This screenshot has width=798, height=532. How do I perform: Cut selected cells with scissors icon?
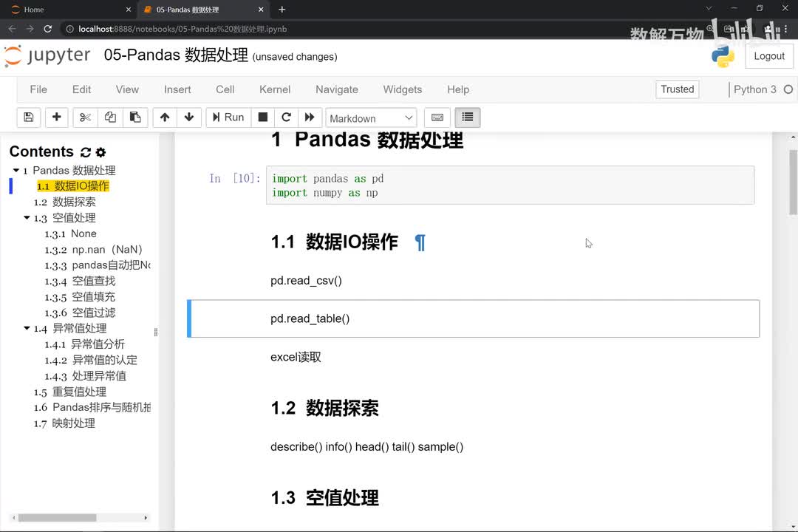tap(85, 117)
